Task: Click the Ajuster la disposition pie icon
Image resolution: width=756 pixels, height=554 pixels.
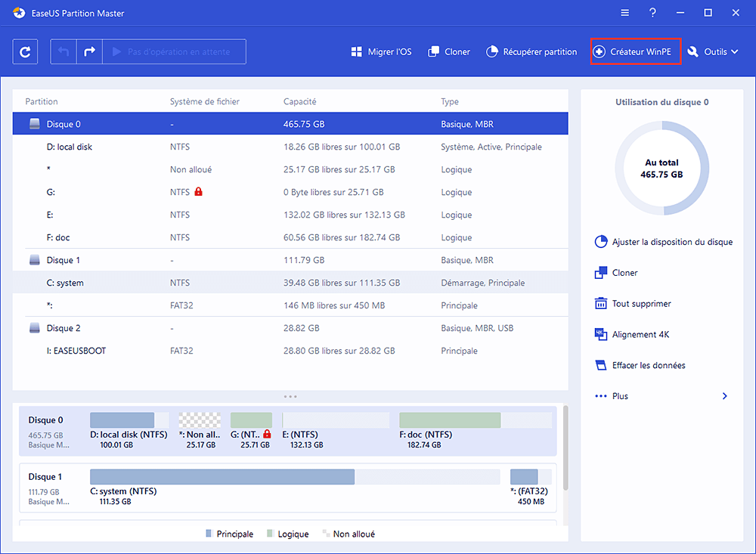Action: coord(601,242)
